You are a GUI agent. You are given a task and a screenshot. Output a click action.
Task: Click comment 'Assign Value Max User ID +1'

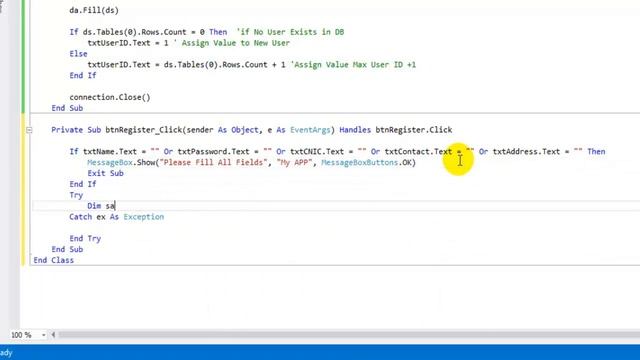coord(353,64)
